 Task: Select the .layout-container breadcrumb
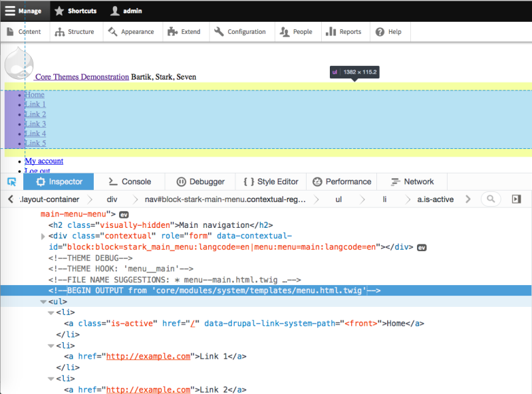click(49, 199)
